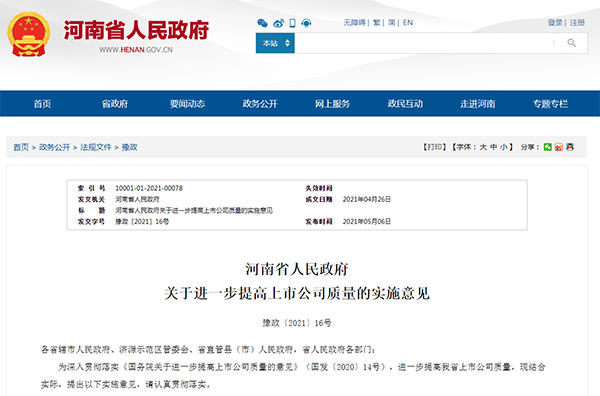Open the 政民互动 navigation menu item
The image size is (600, 396).
(405, 104)
